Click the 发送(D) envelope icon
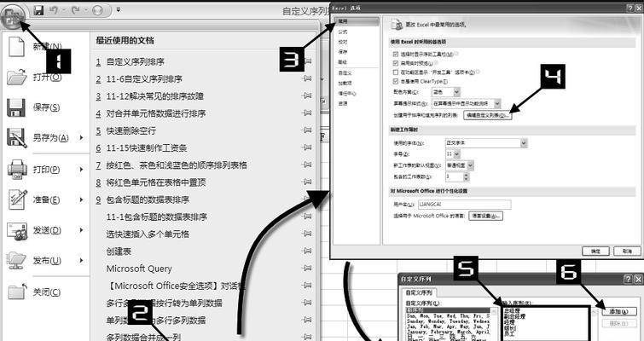This screenshot has width=644, height=341. (17, 230)
